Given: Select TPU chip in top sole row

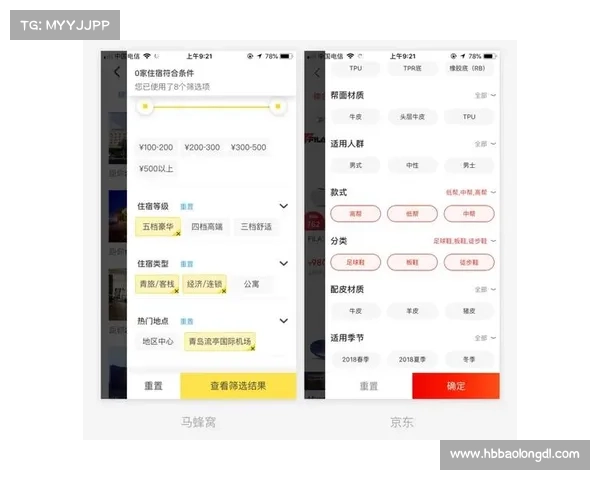Looking at the screenshot, I should (355, 68).
